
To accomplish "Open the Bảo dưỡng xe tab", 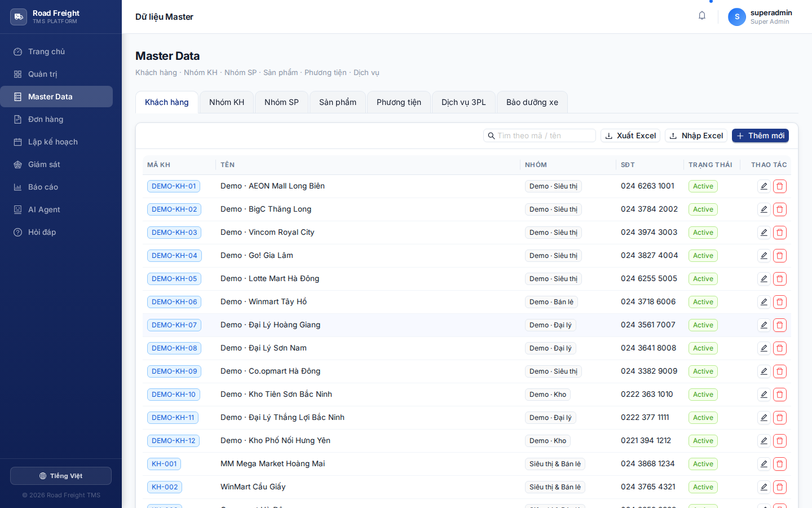I will coord(532,102).
